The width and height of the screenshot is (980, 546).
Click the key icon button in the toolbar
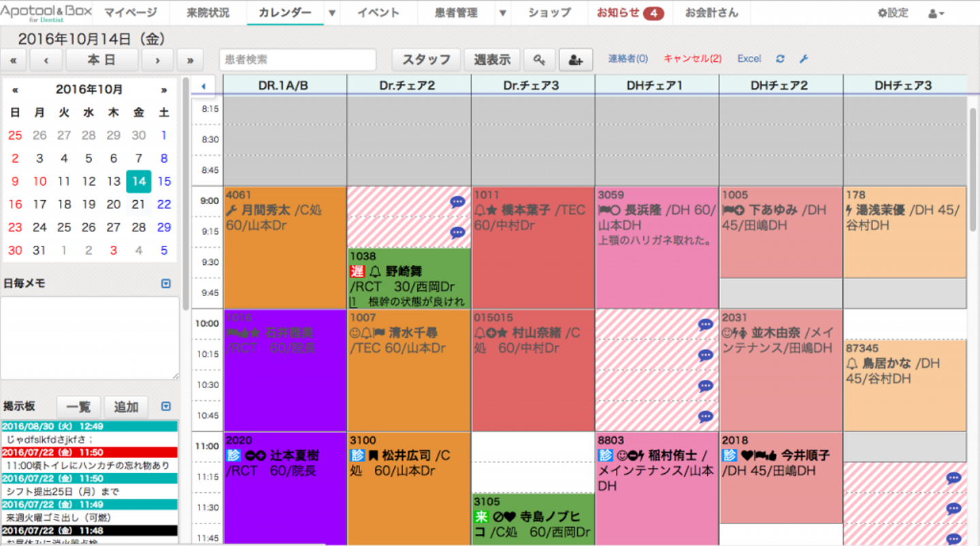(539, 60)
